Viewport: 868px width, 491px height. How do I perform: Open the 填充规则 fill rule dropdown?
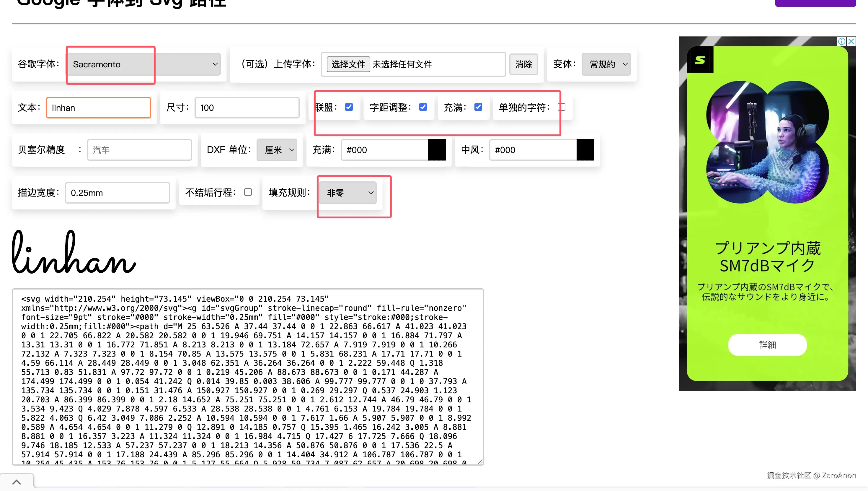[x=348, y=193]
